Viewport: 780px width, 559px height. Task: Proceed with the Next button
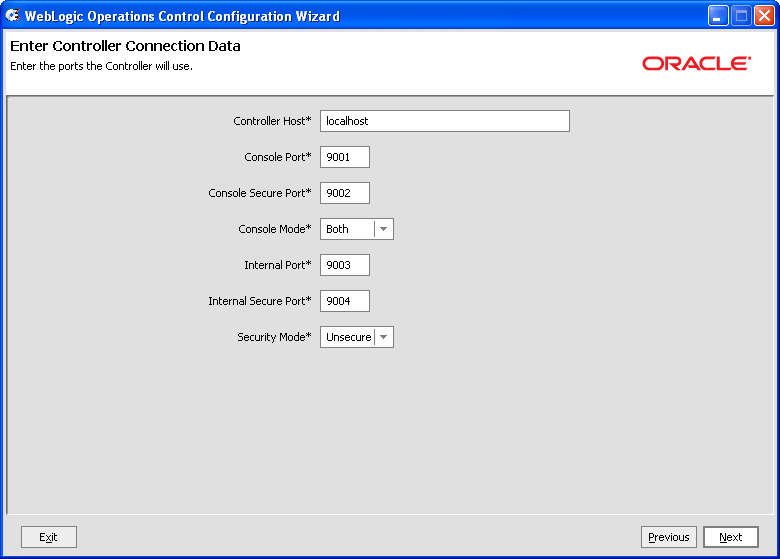(x=731, y=537)
